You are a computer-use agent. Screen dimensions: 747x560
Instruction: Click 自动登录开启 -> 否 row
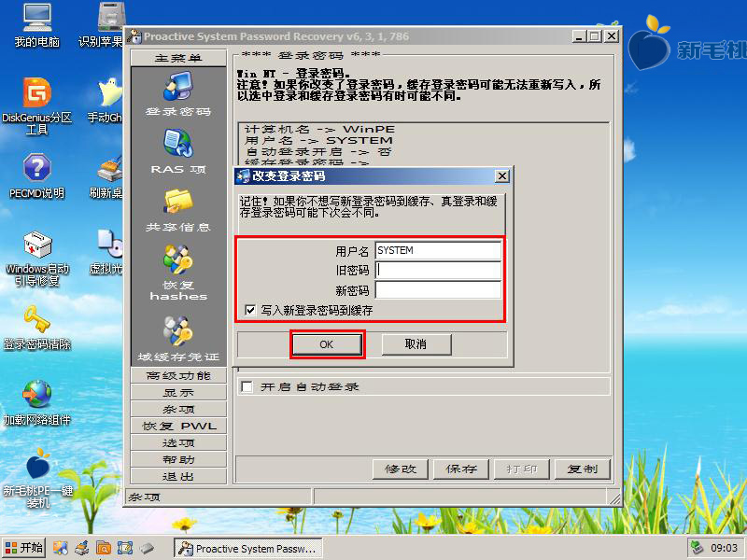pos(318,152)
